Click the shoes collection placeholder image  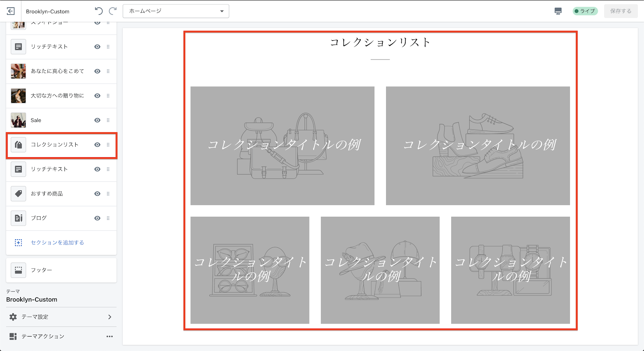pyautogui.click(x=478, y=146)
